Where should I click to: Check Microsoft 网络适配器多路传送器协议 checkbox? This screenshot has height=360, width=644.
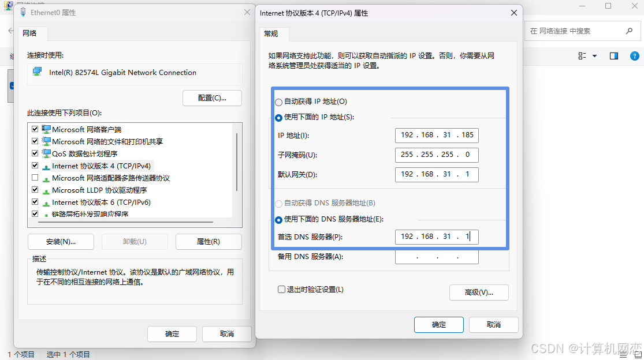pyautogui.click(x=35, y=178)
